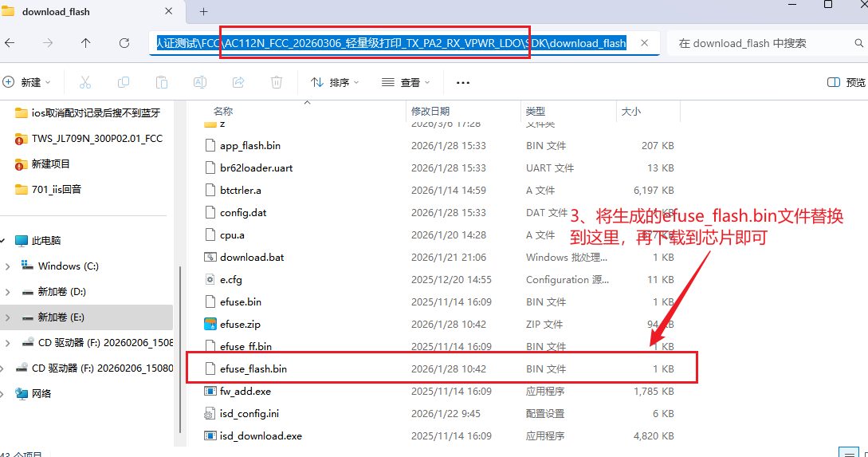This screenshot has height=457, width=868.
Task: Sort by 大小 column header
Action: click(x=631, y=112)
